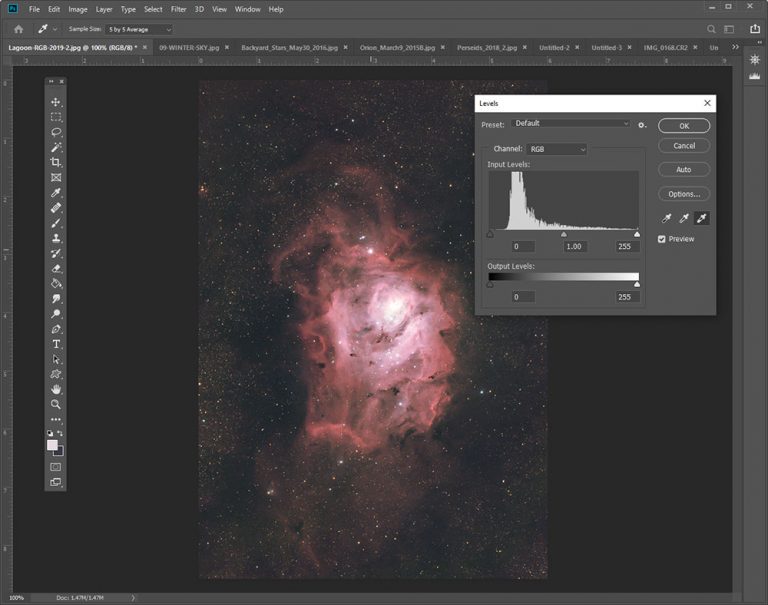Pick the white point eyedropper in Levels
The width and height of the screenshot is (768, 605).
[x=702, y=218]
